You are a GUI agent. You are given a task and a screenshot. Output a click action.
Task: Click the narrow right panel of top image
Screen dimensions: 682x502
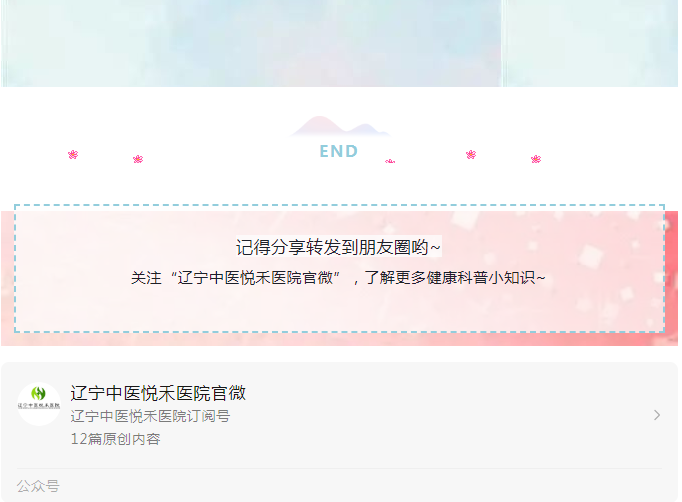pyautogui.click(x=590, y=43)
